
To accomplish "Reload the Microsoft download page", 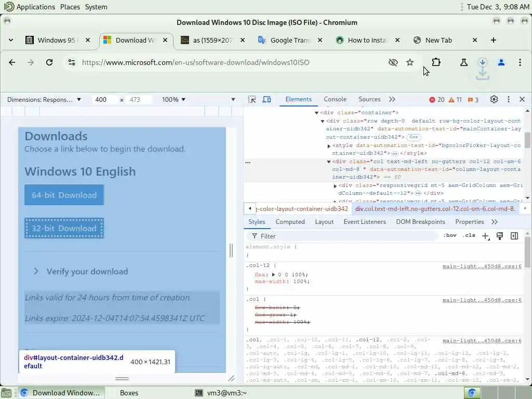I will pyautogui.click(x=49, y=62).
